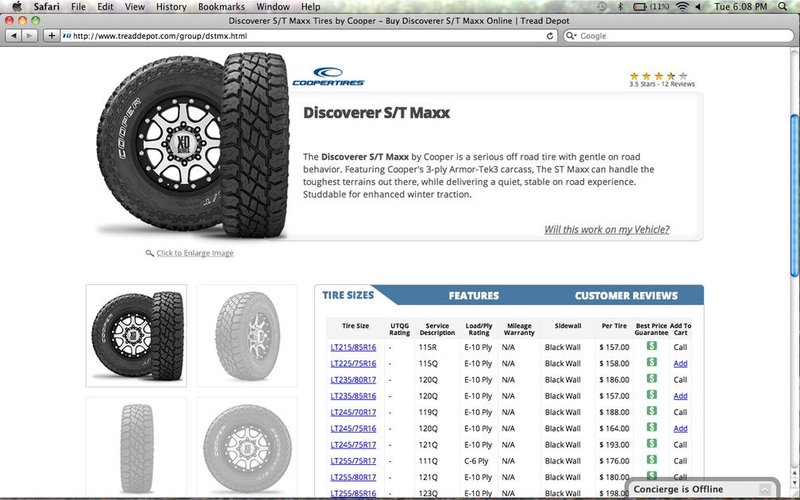Open the LT225/75R16 tire size link

(353, 364)
